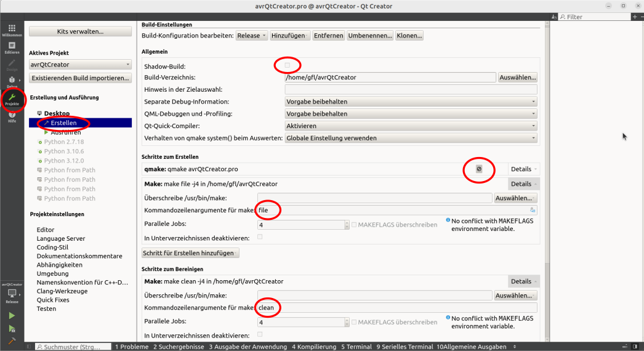Open the 5 Terminal pane
Viewport: 644px width, 351px height.
pos(356,347)
